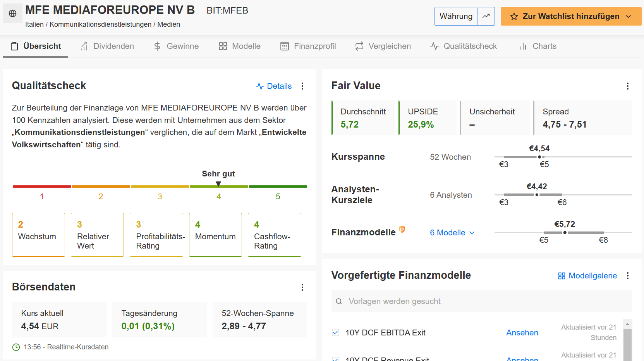Image resolution: width=644 pixels, height=361 pixels.
Task: Click Ansehen for 10Y DCF EBITDA Exit
Action: pyautogui.click(x=522, y=333)
